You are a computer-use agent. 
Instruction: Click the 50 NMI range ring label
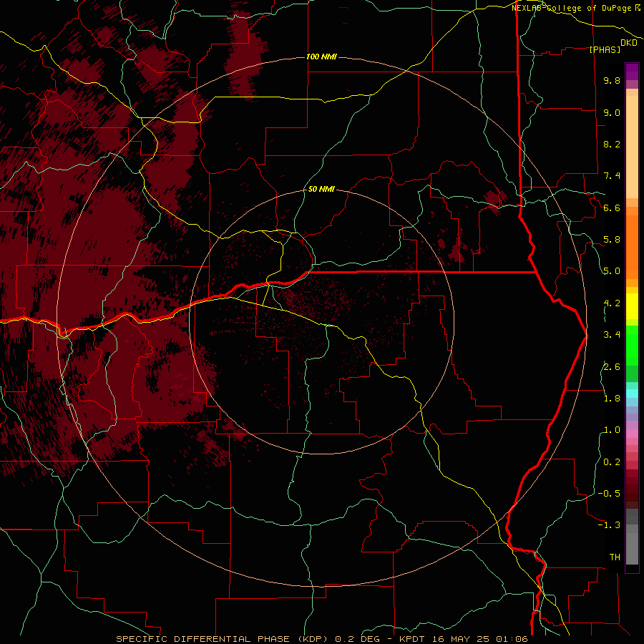(x=321, y=189)
